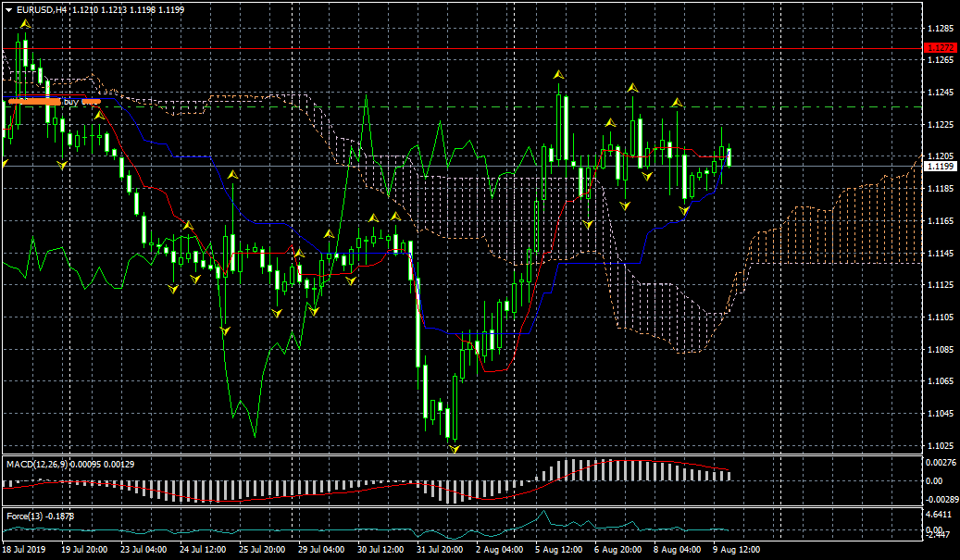Click the 2 Aug 04:00 time label
Viewport: 960px width, 560px height.
pos(498,550)
